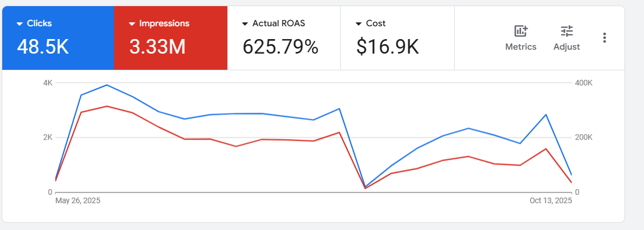
Task: Click the 200K right axis label
Action: pos(584,137)
